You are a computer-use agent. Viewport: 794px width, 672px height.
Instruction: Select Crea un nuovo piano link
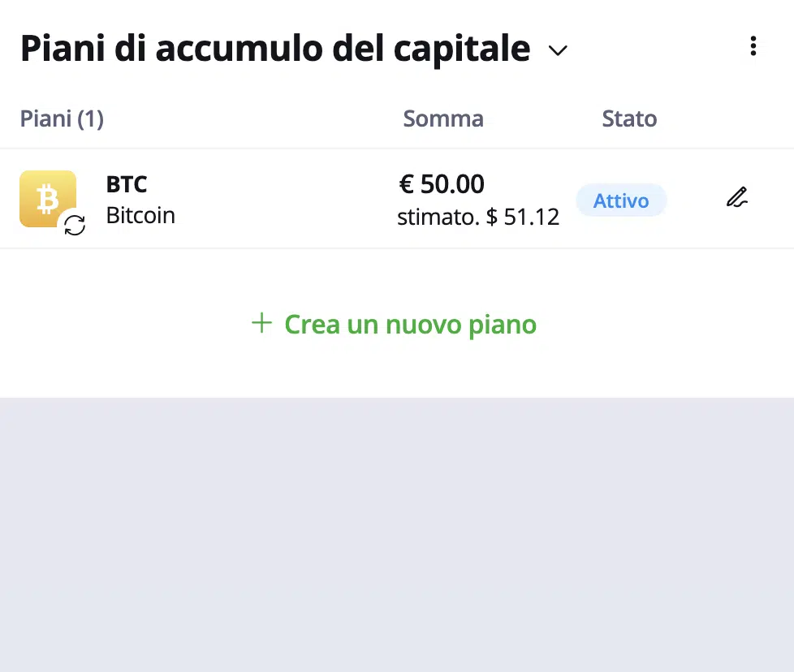[x=394, y=324]
